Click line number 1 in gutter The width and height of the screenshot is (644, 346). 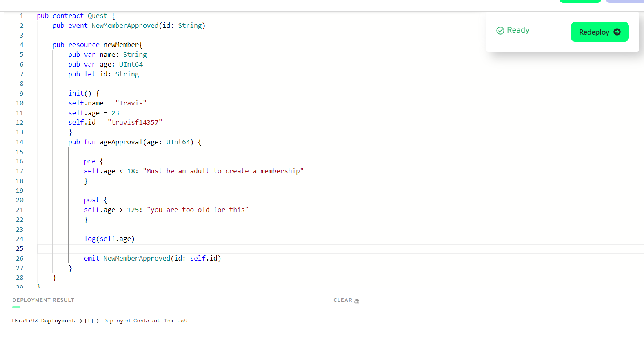[22, 16]
